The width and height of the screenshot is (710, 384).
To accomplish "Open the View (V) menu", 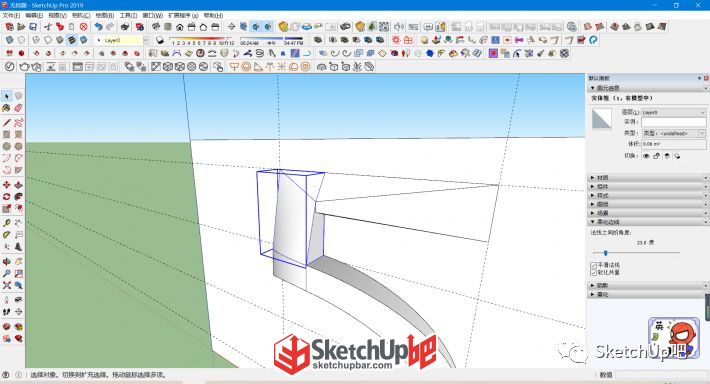I will pos(58,15).
